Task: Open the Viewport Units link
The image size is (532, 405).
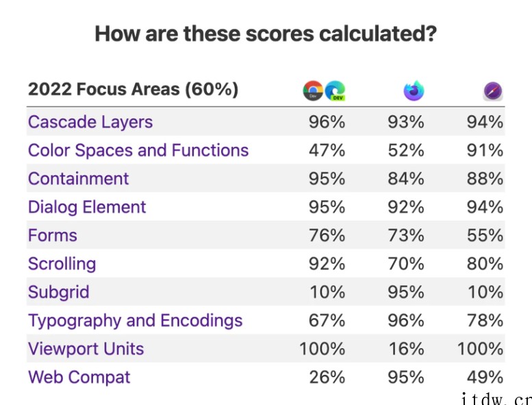Action: (86, 349)
